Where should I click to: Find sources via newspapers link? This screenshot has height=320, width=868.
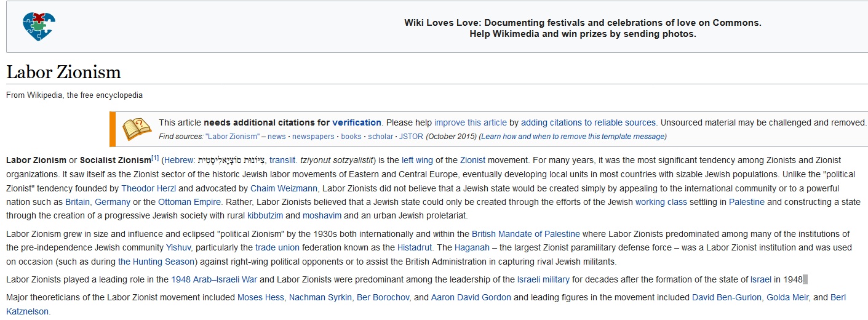point(313,137)
